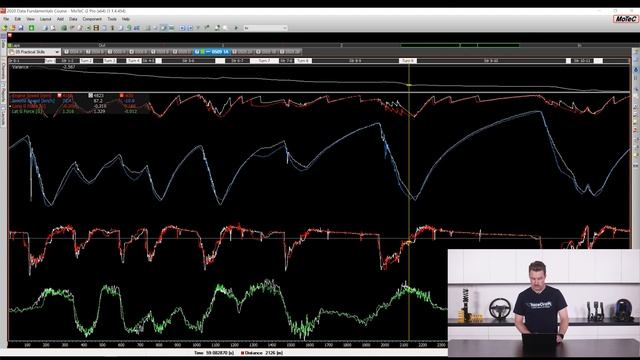640x360 pixels.
Task: Select the Turn 1 track section
Action: (50, 61)
